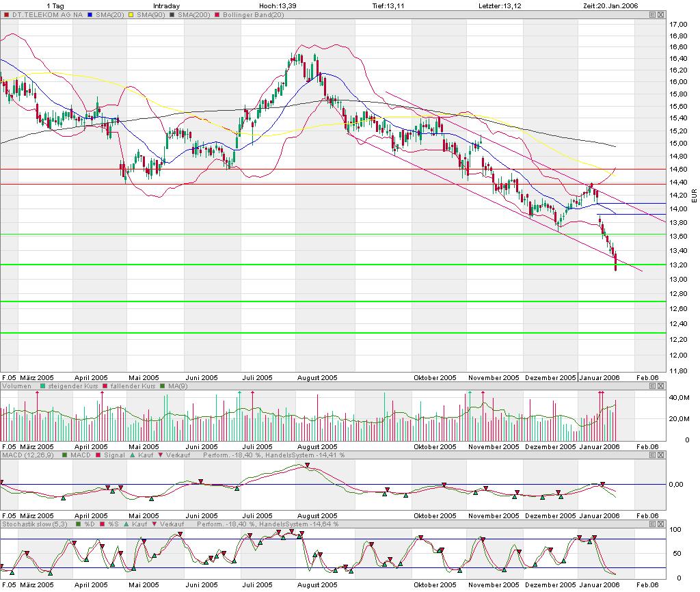700x592 pixels.
Task: Select the 'Intraday' header label
Action: click(x=166, y=5)
